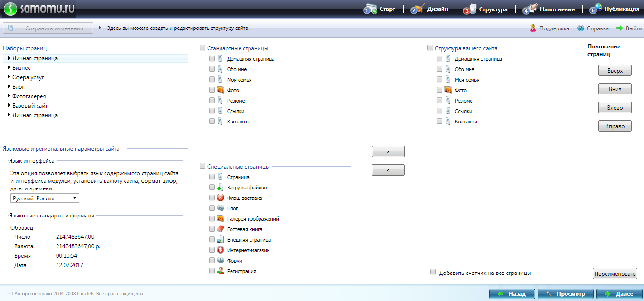Check the Форум checkbox

tap(212, 261)
